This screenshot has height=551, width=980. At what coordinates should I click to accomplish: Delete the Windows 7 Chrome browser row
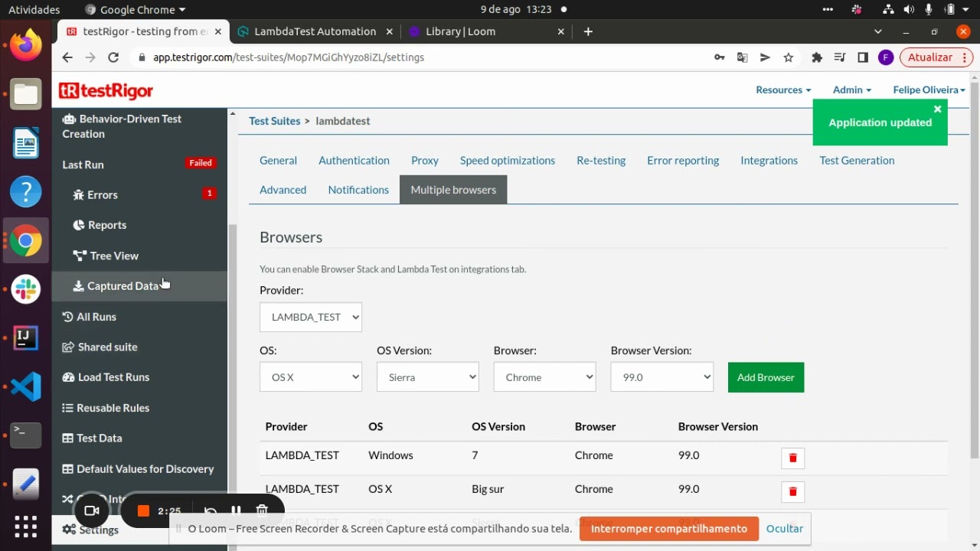pyautogui.click(x=792, y=458)
